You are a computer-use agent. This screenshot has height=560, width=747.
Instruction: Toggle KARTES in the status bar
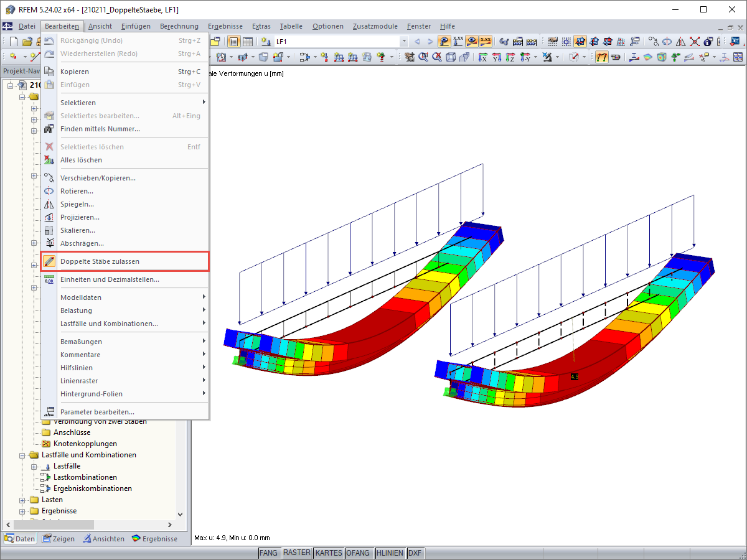point(329,553)
